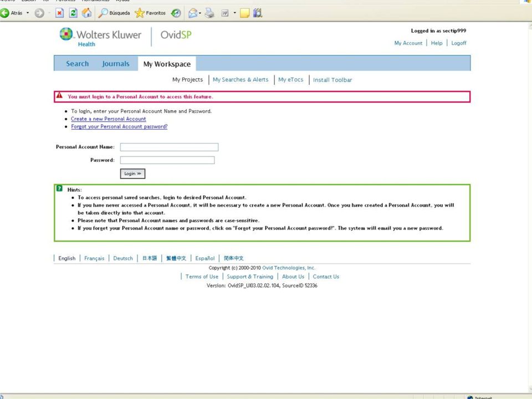The height and width of the screenshot is (399, 532).
Task: Click the Mail envelope toolbar icon
Action: (193, 13)
